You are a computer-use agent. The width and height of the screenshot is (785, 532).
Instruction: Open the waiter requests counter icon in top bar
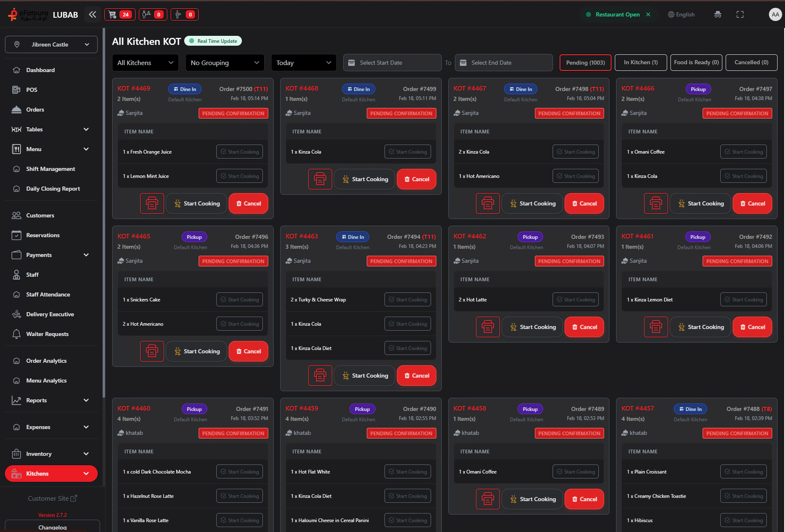pyautogui.click(x=185, y=15)
